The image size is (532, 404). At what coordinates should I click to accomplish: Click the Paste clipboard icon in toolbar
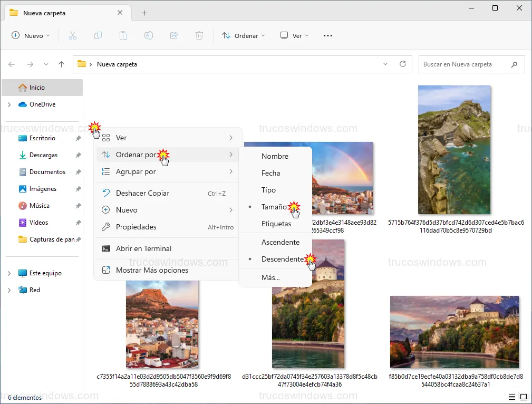click(123, 35)
